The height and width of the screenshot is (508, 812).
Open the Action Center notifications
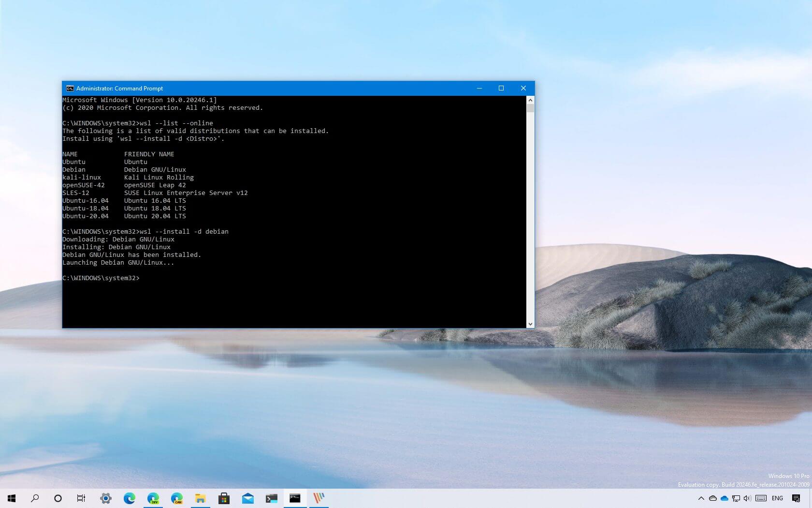(796, 498)
